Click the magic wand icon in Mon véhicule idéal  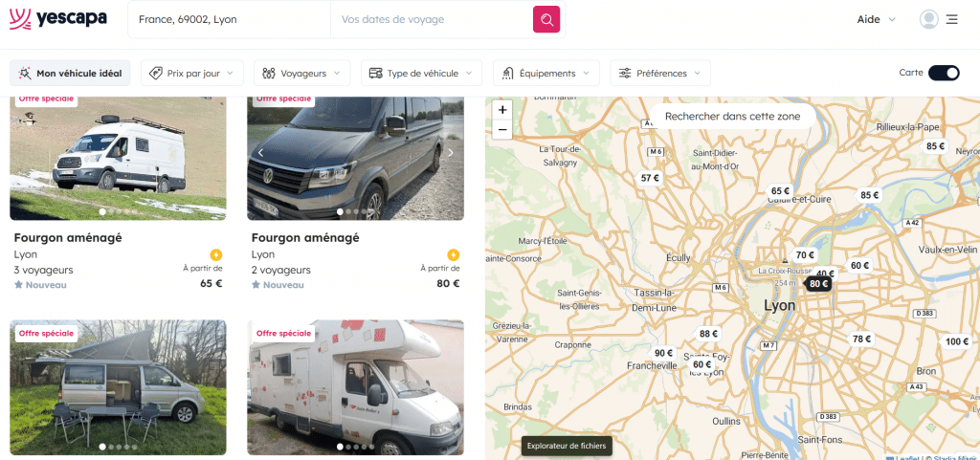25,73
